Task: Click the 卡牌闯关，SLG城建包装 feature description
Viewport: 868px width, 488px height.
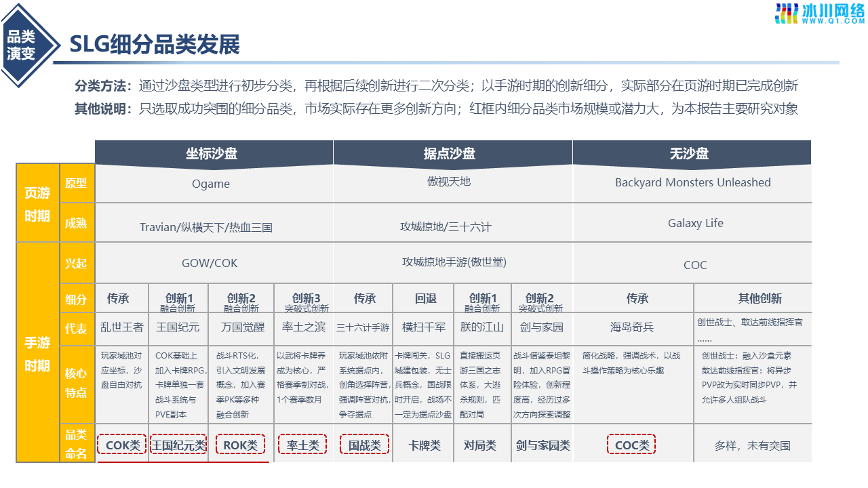Action: click(x=423, y=384)
